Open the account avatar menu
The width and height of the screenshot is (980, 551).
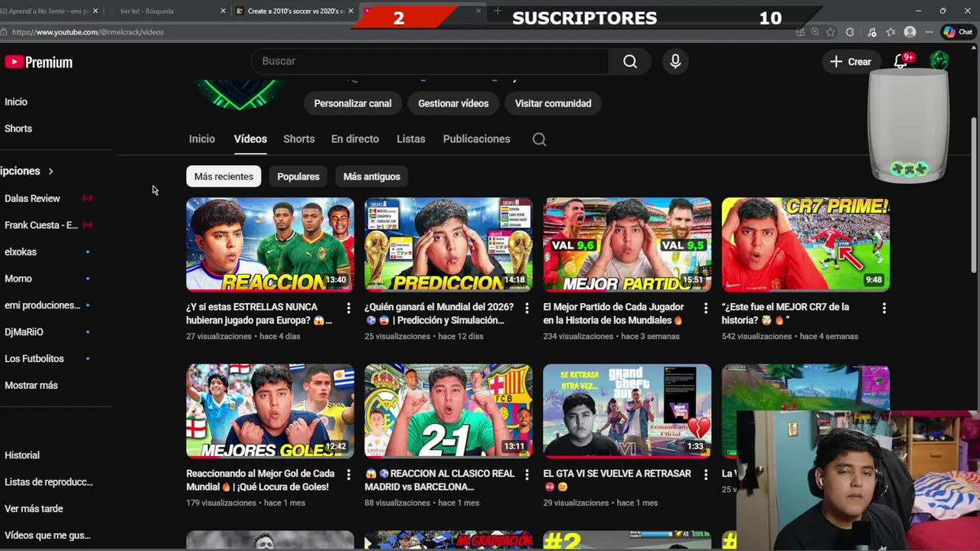pos(939,61)
